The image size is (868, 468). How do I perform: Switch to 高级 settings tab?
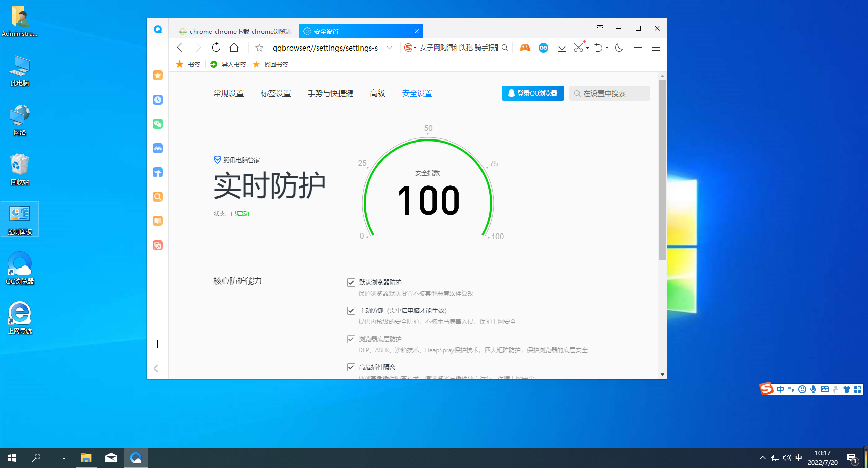pos(377,93)
